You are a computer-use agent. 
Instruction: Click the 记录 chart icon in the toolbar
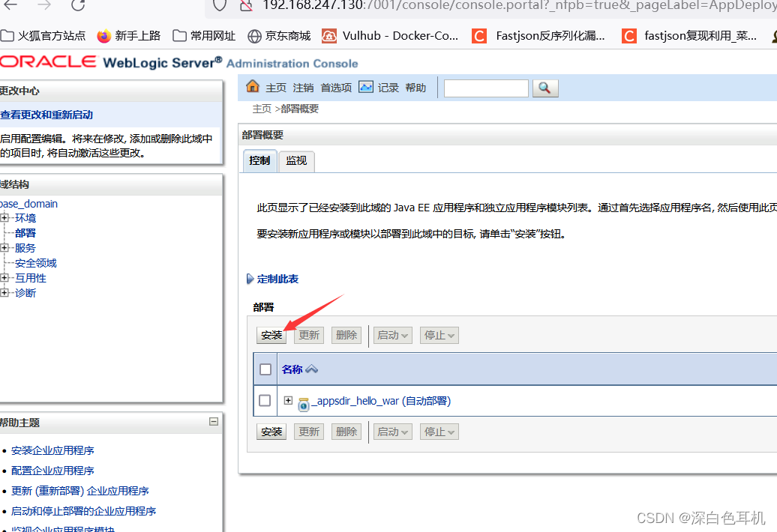click(x=365, y=87)
